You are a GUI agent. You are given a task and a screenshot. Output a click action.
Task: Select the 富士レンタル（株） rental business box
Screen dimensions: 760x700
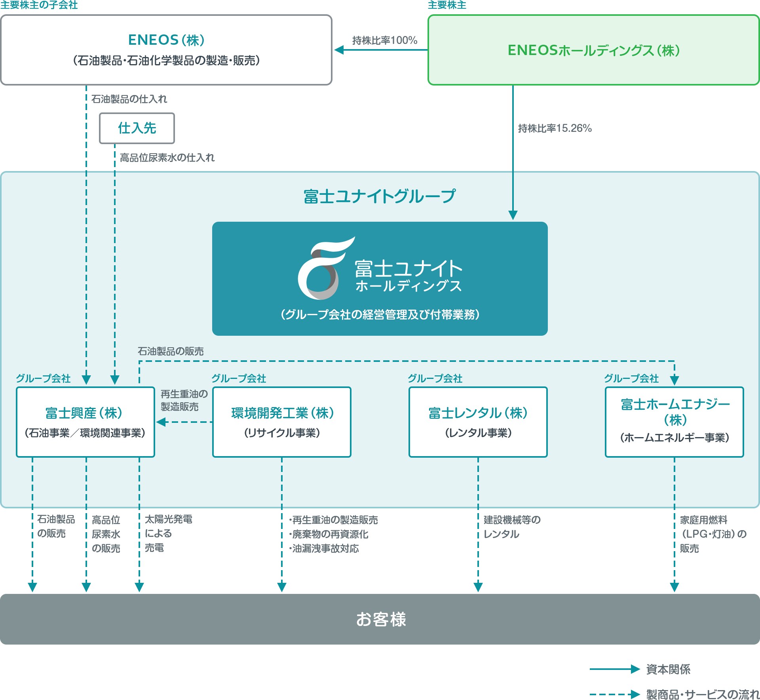478,422
